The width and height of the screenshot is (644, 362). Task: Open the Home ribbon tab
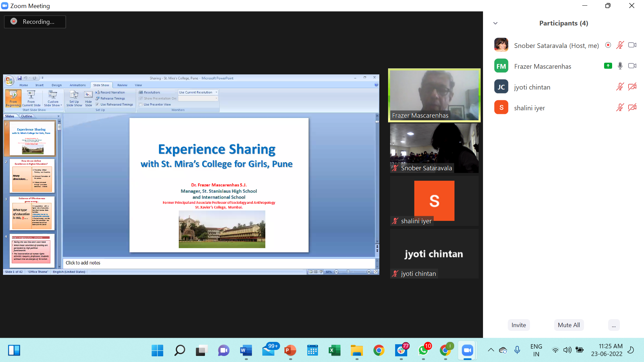(23, 85)
